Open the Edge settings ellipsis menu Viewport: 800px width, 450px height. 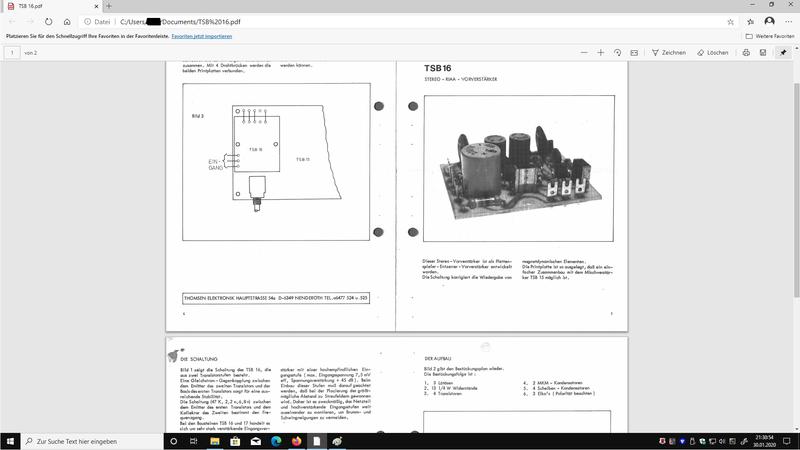tap(787, 21)
